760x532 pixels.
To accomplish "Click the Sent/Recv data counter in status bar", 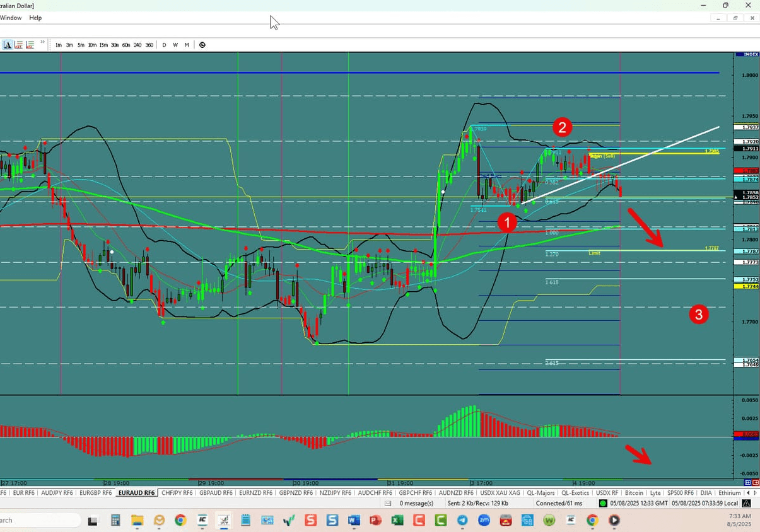I will 477,503.
